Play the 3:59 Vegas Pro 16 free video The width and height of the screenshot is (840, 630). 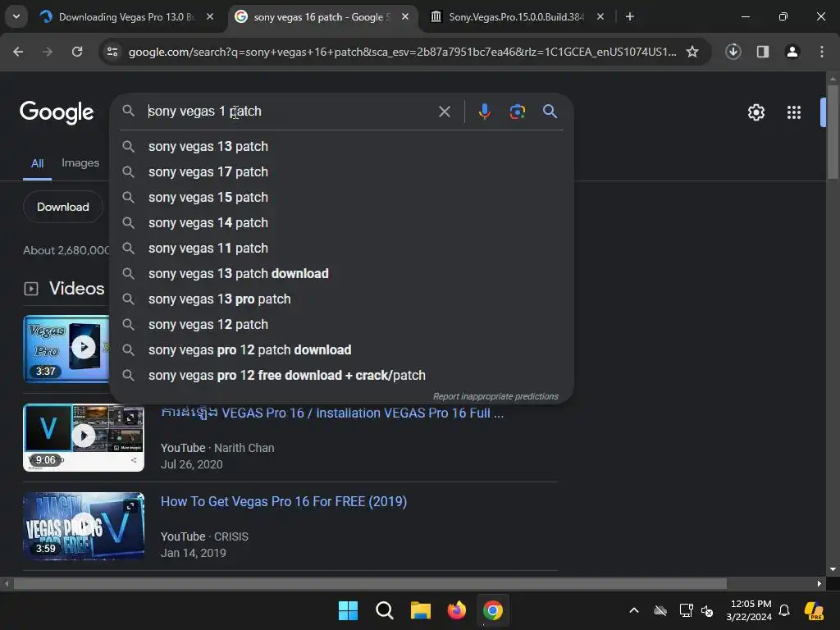pyautogui.click(x=84, y=526)
